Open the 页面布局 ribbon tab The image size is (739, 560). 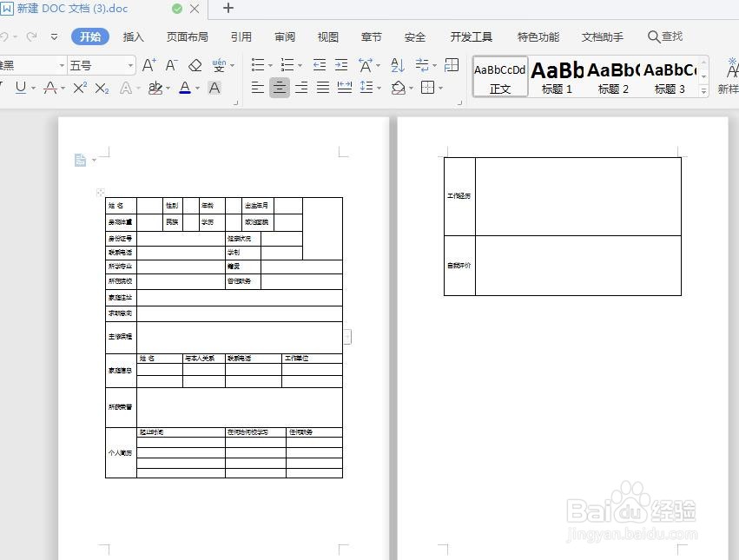188,36
